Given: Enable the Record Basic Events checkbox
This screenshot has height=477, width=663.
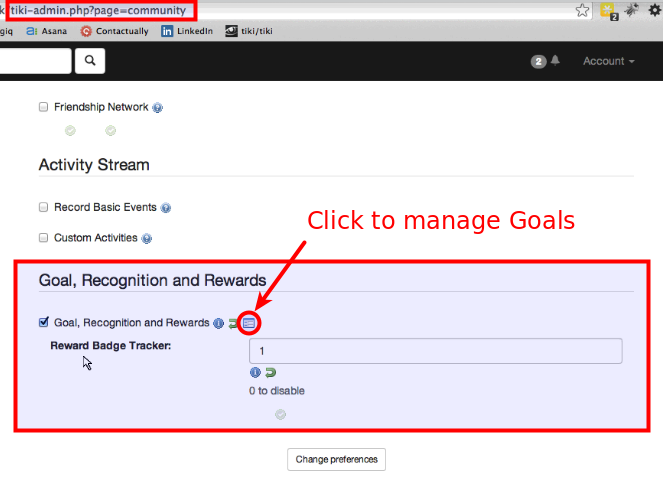Looking at the screenshot, I should (x=43, y=207).
